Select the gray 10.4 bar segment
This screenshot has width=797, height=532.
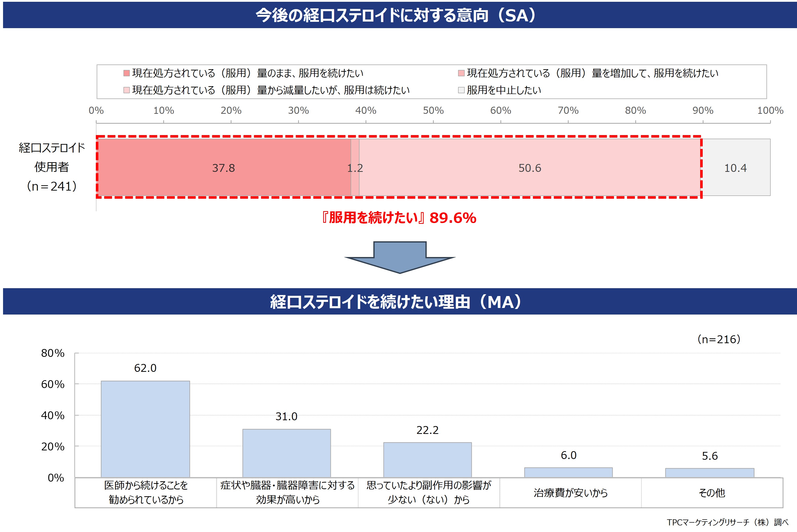coord(736,167)
